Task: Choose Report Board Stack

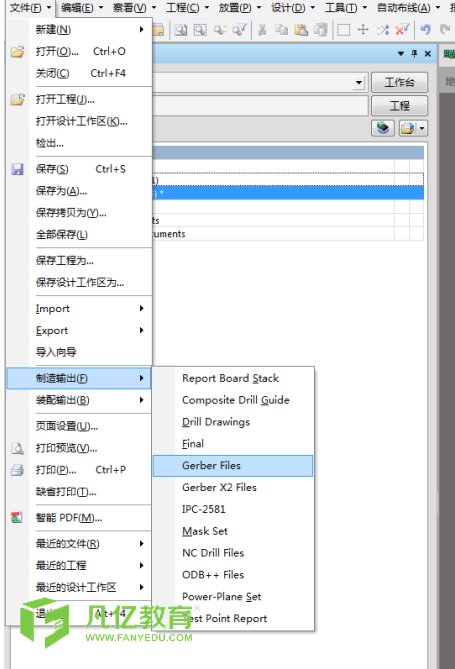Action: [x=233, y=378]
